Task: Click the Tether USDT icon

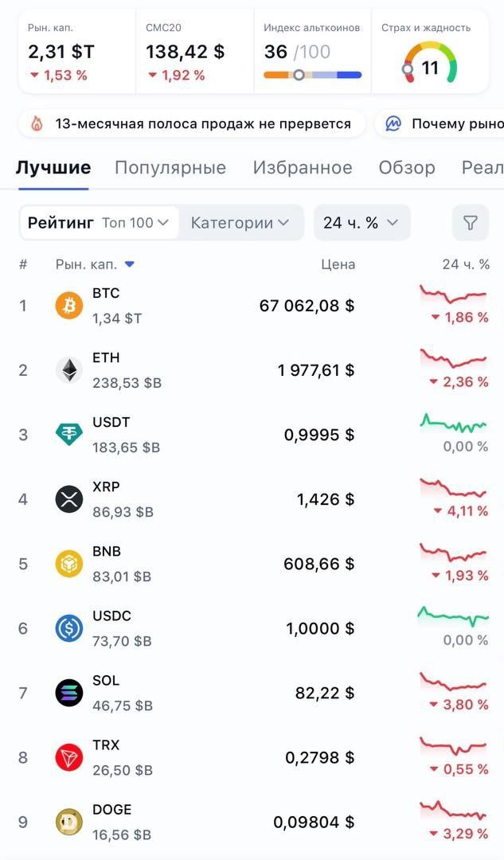Action: point(69,435)
